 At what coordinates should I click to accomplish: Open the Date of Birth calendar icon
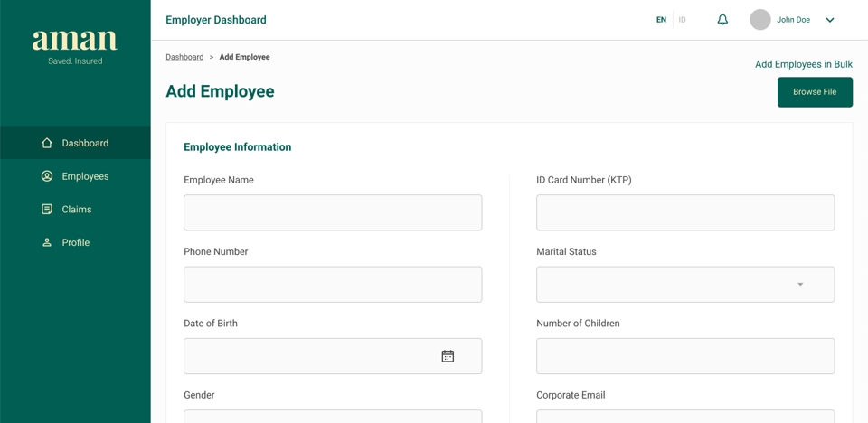[448, 356]
